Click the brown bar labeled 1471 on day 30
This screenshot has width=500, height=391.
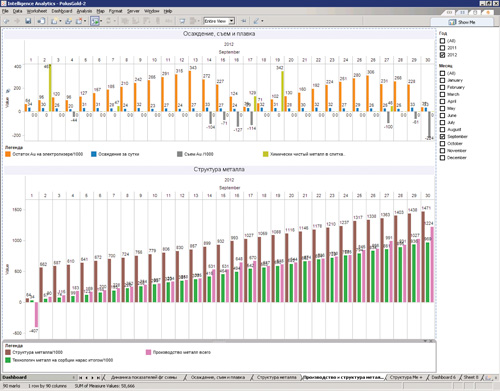pyautogui.click(x=423, y=257)
